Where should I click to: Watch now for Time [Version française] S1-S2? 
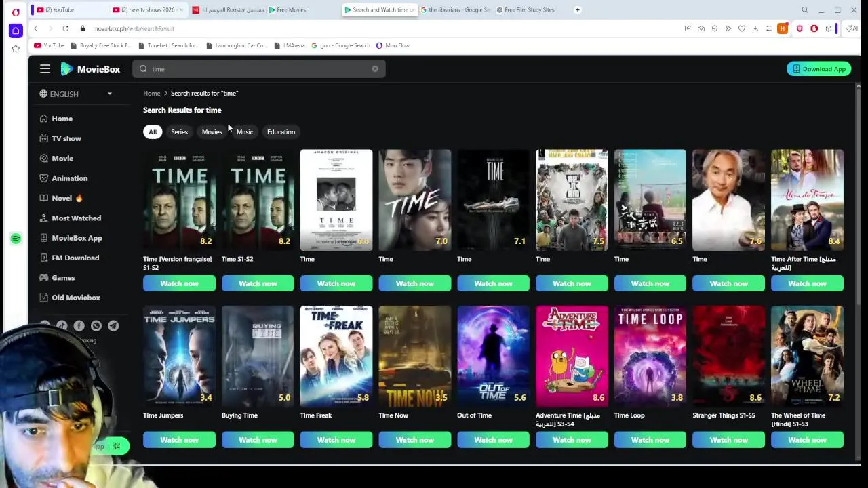(x=179, y=283)
